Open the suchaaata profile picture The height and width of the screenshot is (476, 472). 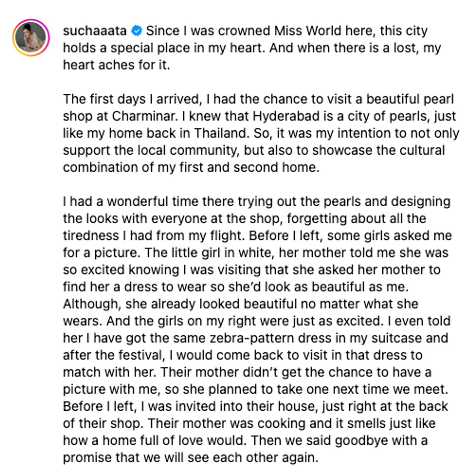(31, 38)
